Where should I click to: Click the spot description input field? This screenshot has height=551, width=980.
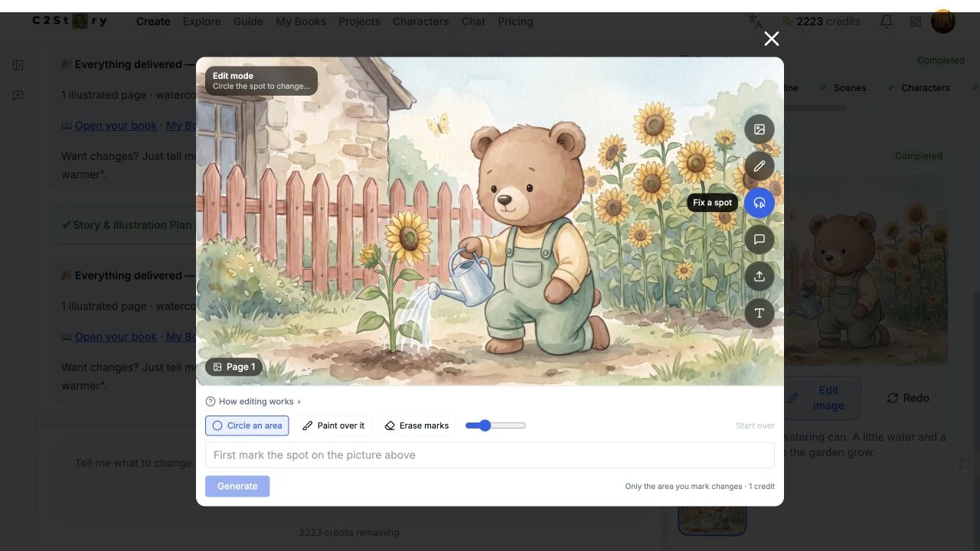[x=490, y=455]
